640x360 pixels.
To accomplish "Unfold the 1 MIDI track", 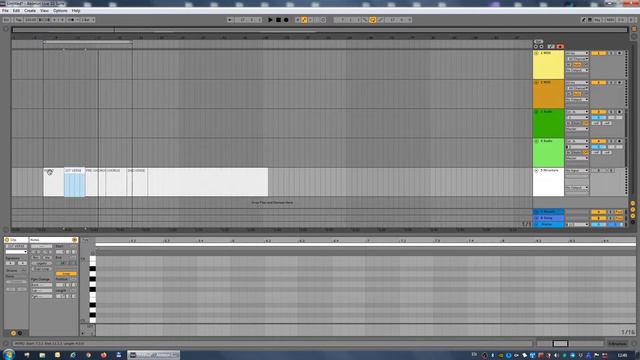I will tap(536, 53).
